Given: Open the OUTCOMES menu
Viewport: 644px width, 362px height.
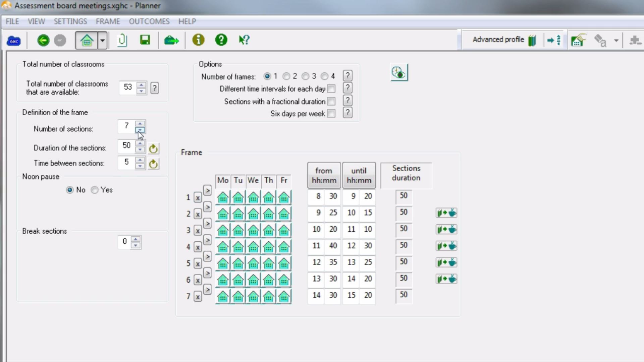Looking at the screenshot, I should tap(149, 21).
